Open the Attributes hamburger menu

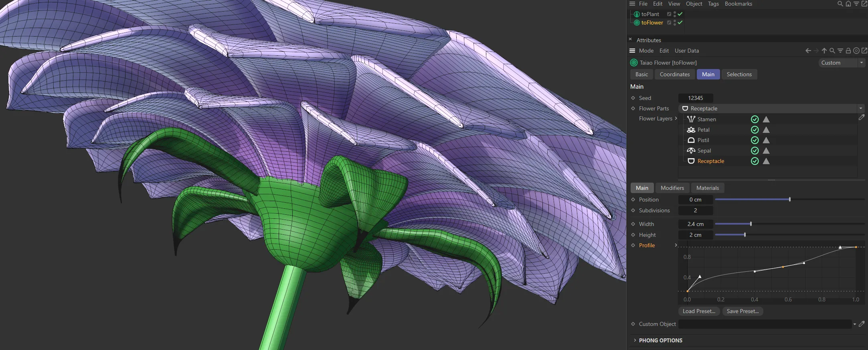(632, 51)
